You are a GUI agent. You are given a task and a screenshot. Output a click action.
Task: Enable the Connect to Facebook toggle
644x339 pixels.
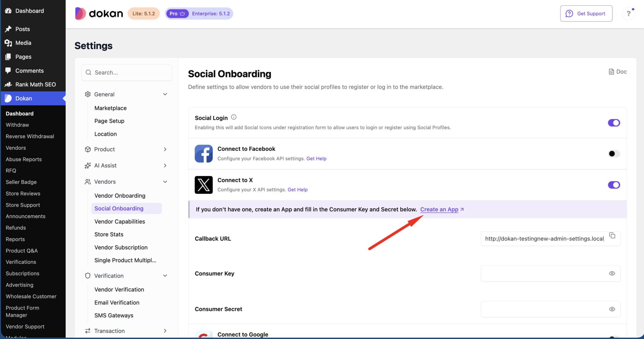pyautogui.click(x=614, y=154)
